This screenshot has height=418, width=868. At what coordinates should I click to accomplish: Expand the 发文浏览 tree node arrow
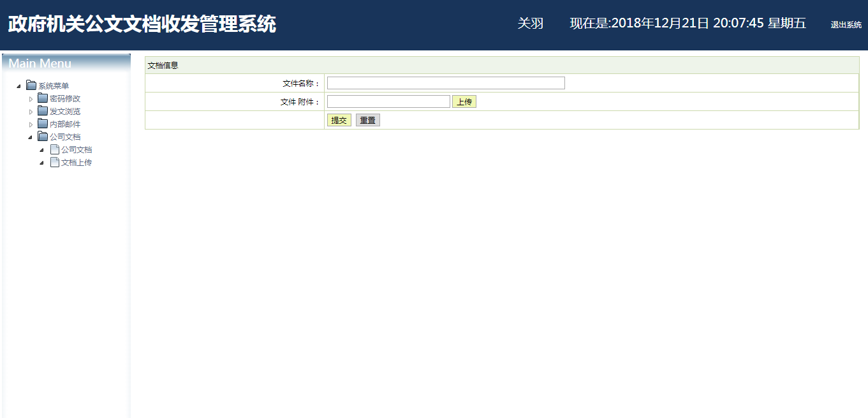pos(30,112)
